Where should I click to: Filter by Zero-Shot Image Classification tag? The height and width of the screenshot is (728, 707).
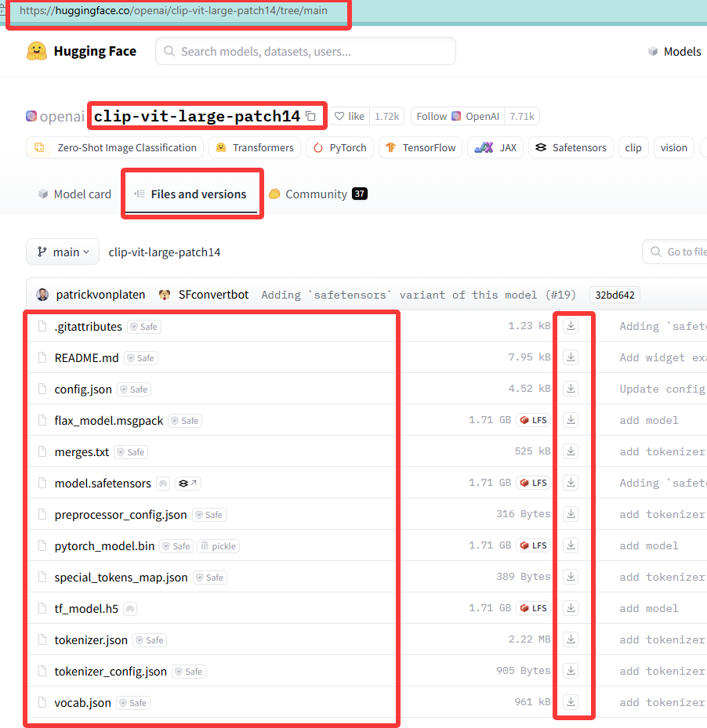114,147
